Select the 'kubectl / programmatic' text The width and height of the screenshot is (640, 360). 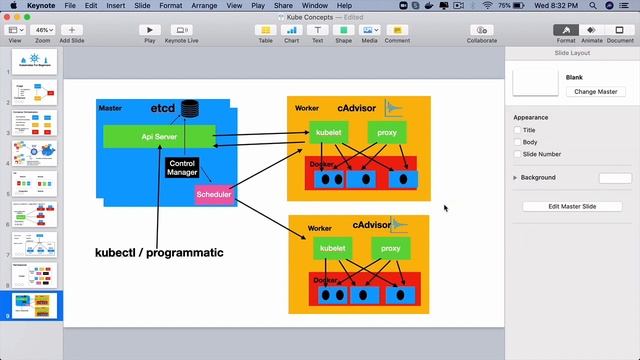tap(159, 253)
